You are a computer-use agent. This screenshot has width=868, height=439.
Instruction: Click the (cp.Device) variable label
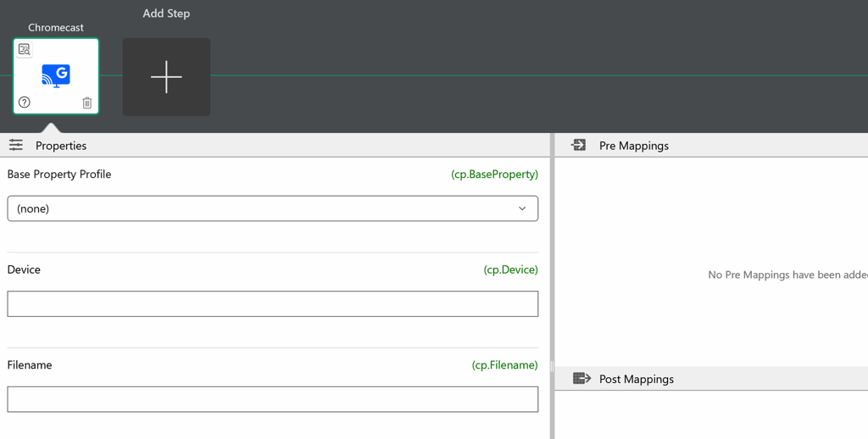[510, 270]
